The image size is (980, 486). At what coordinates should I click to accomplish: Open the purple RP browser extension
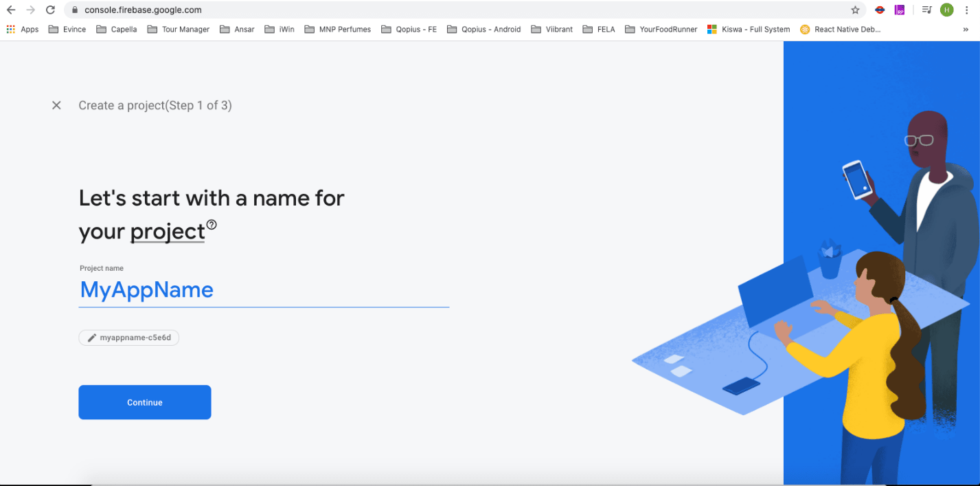tap(900, 10)
